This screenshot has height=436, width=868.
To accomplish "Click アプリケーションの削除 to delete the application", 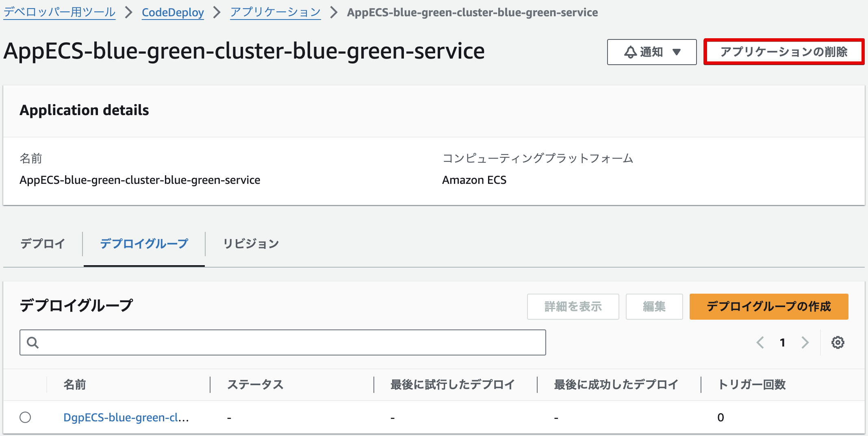I will tap(784, 52).
